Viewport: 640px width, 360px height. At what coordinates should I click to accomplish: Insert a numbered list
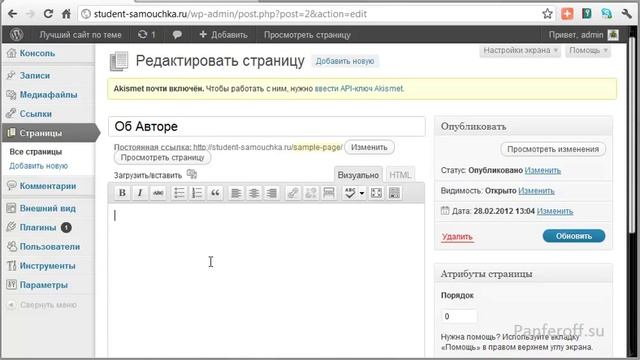[x=197, y=193]
